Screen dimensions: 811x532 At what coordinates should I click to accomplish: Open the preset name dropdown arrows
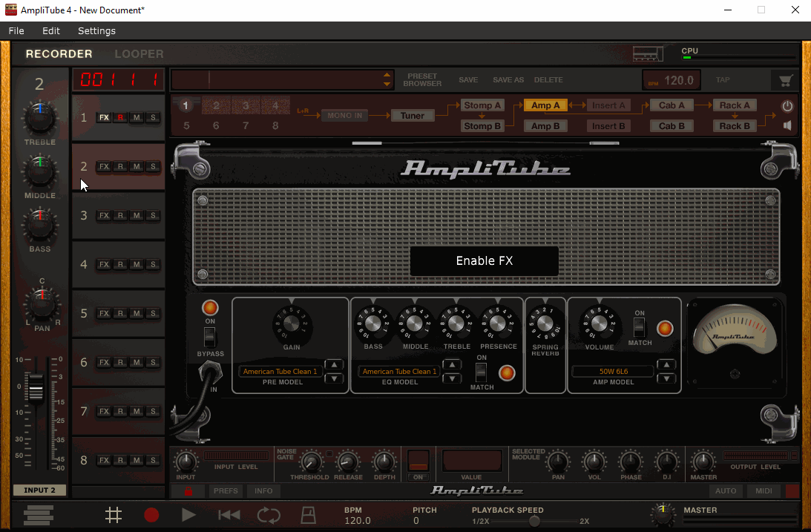(387, 79)
